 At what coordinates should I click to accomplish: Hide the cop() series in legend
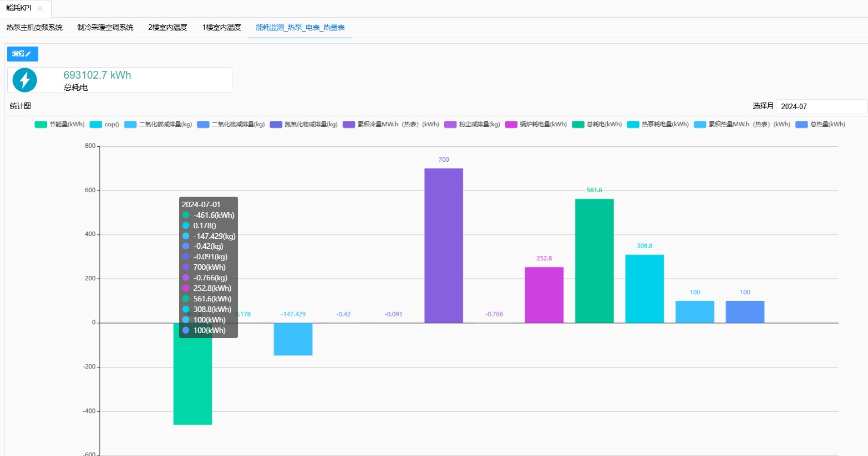pos(105,125)
